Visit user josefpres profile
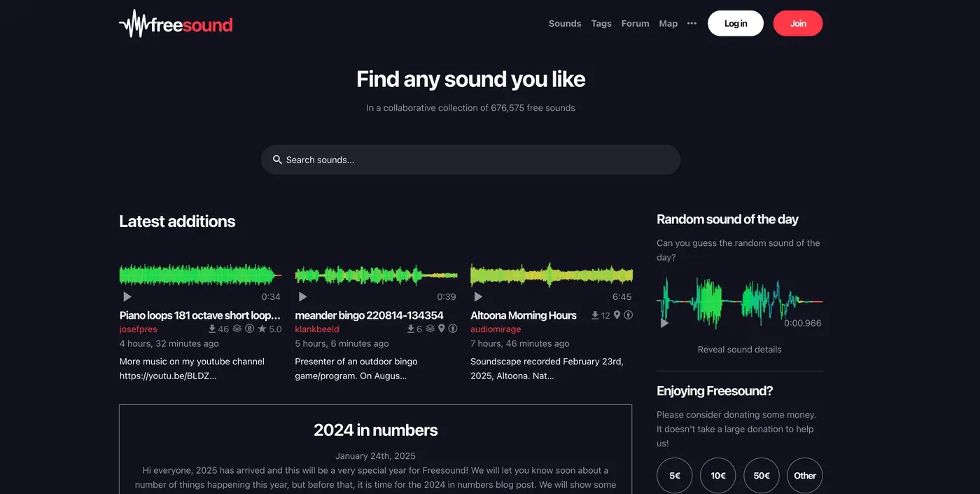 [x=139, y=329]
